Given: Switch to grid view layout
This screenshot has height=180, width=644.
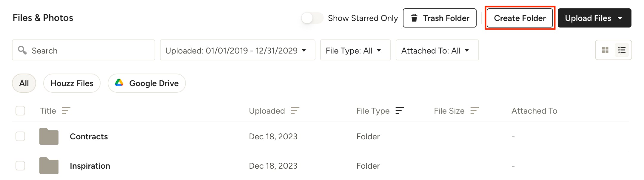Looking at the screenshot, I should [x=605, y=50].
